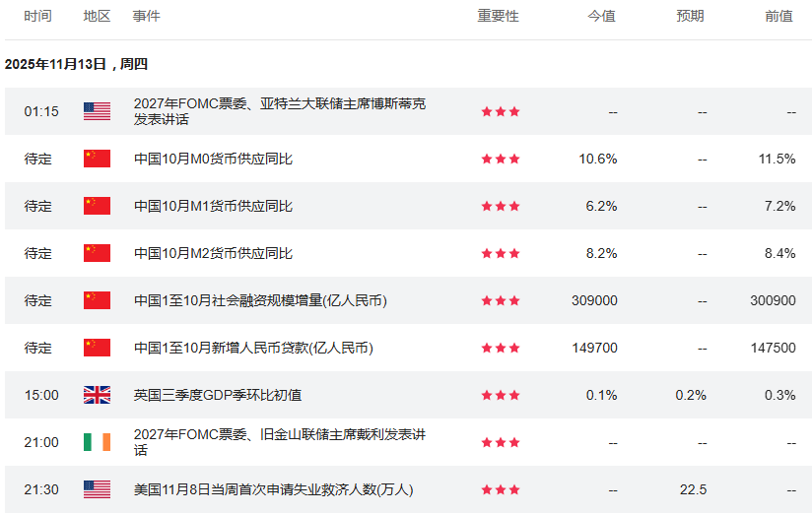Viewport: 812px width, 514px height.
Task: Click China flag in 新增人民币贷款 row
Action: tap(97, 348)
